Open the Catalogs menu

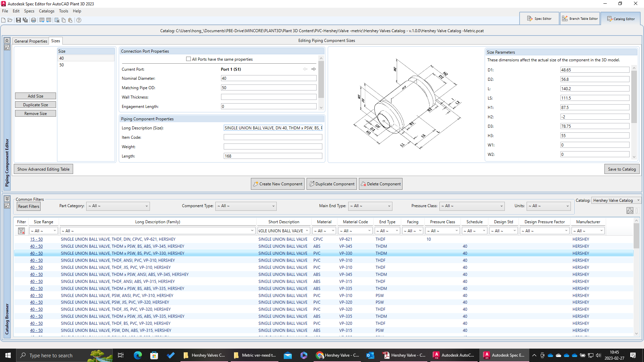[46, 11]
